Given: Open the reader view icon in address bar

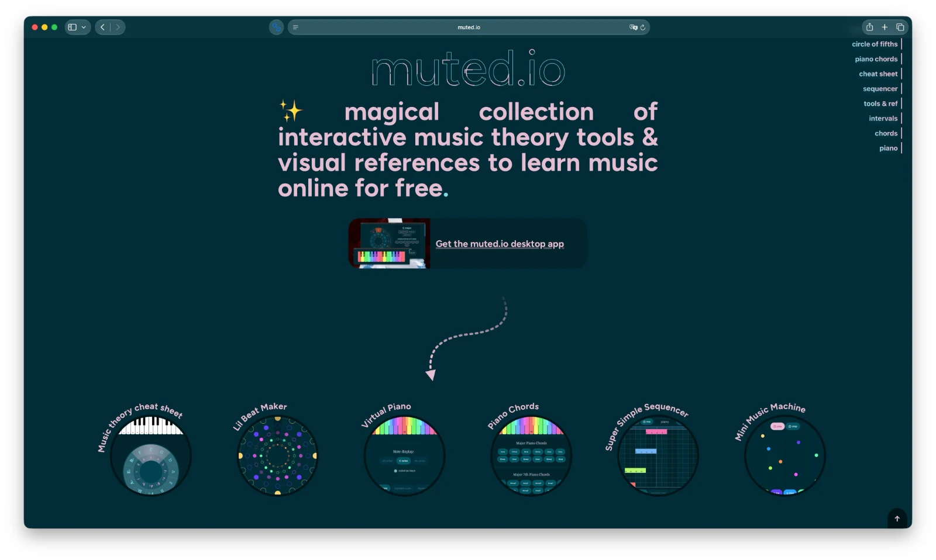Looking at the screenshot, I should click(x=295, y=27).
